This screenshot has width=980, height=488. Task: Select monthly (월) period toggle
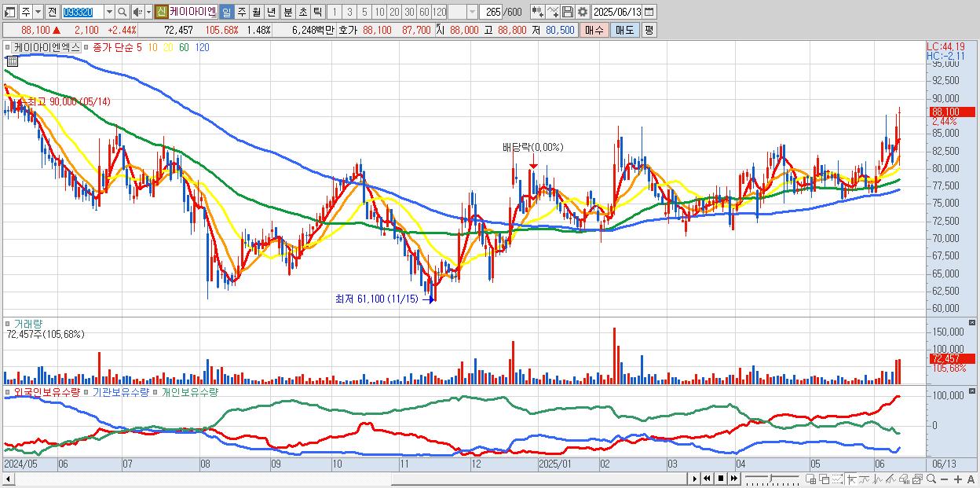[256, 12]
